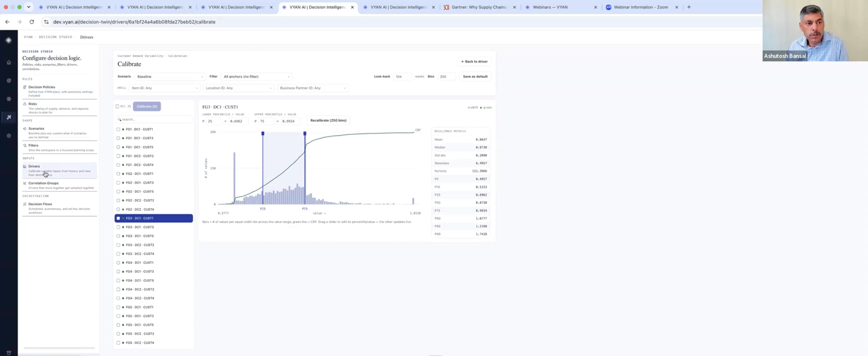Click the VYAN logo icon at top-left
The height and width of the screenshot is (356, 868).
[8, 40]
